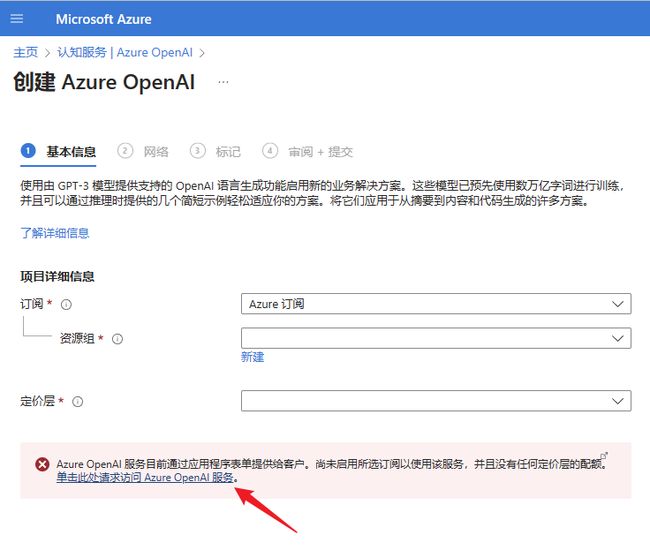Open the hamburger portal menu
Viewport: 650px width, 550px height.
point(17,19)
